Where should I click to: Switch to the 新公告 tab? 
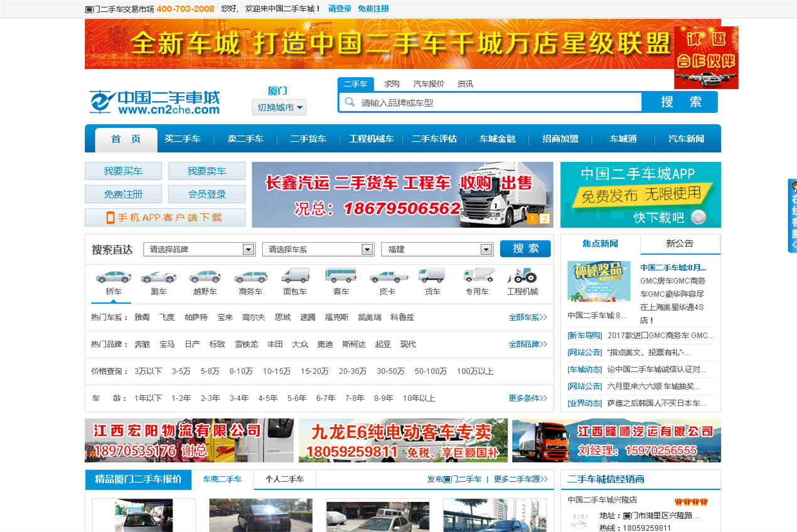pyautogui.click(x=680, y=244)
